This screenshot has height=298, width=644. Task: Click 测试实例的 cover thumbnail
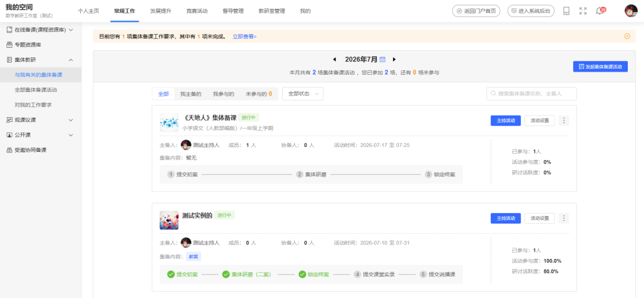(169, 220)
